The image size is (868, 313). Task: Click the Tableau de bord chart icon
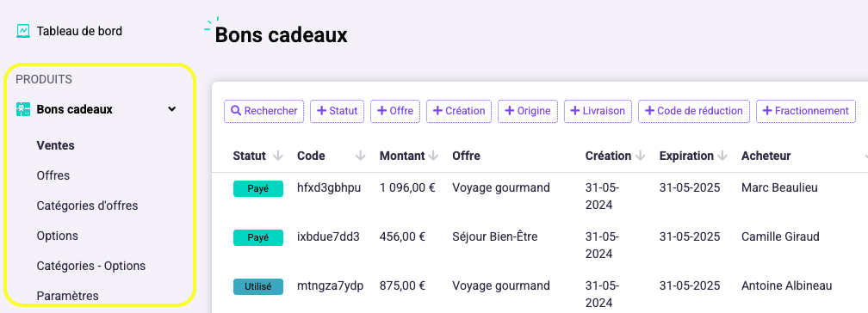click(x=22, y=31)
